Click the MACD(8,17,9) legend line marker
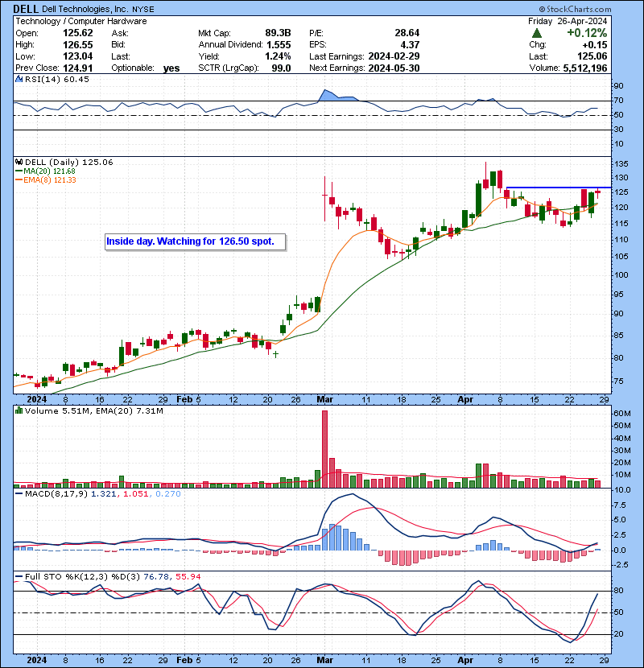This screenshot has width=644, height=668. [x=19, y=494]
